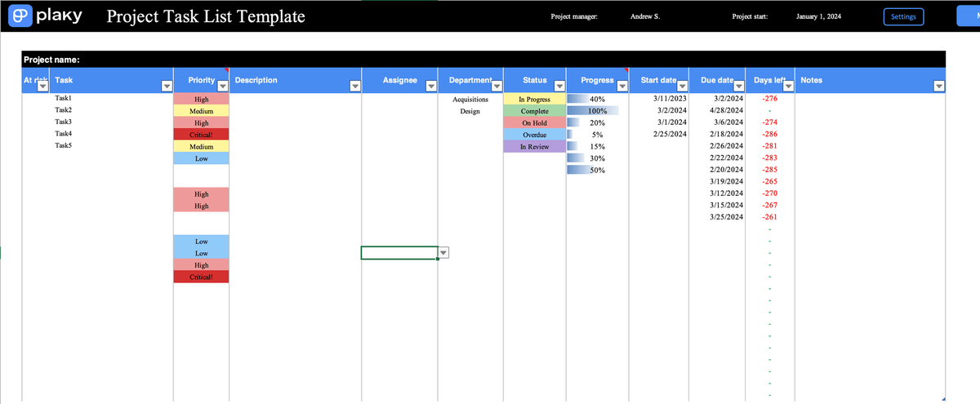Open the selected Assignee cell dropdown arrow
The width and height of the screenshot is (980, 404).
[x=444, y=253]
